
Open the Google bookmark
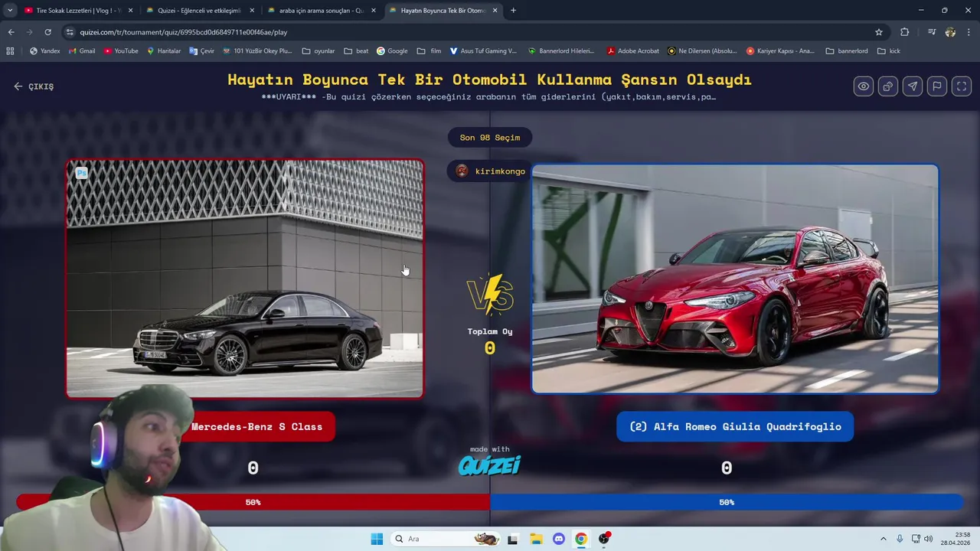point(392,51)
